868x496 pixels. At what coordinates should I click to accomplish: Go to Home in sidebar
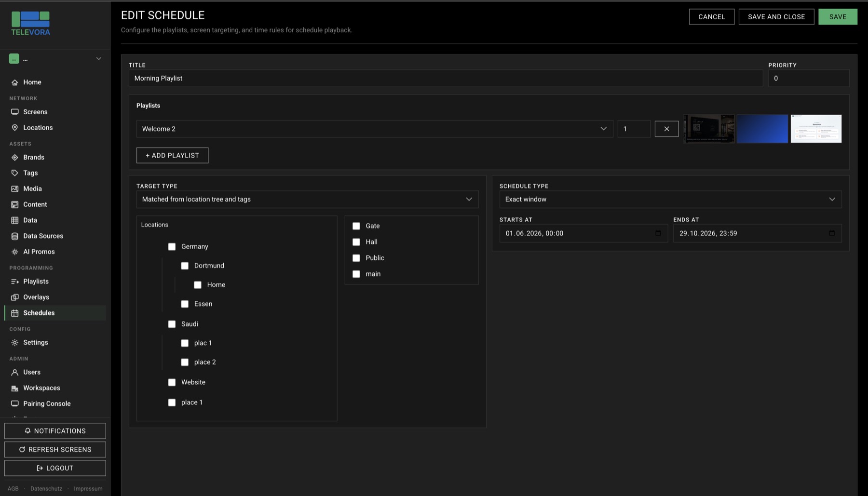[55, 82]
